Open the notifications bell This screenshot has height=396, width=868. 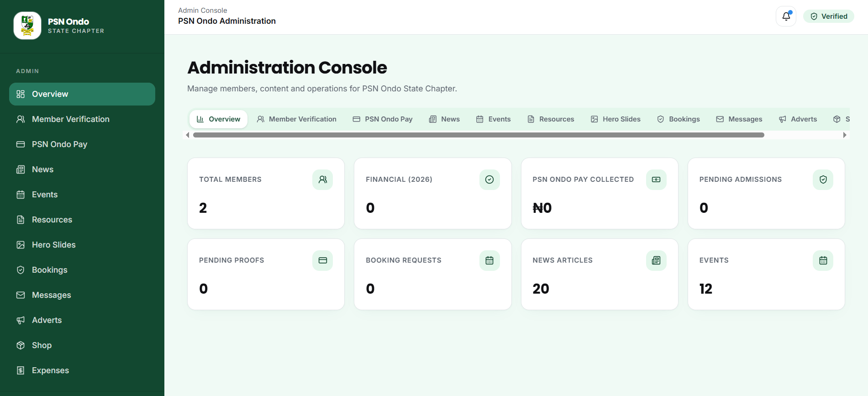(x=786, y=16)
